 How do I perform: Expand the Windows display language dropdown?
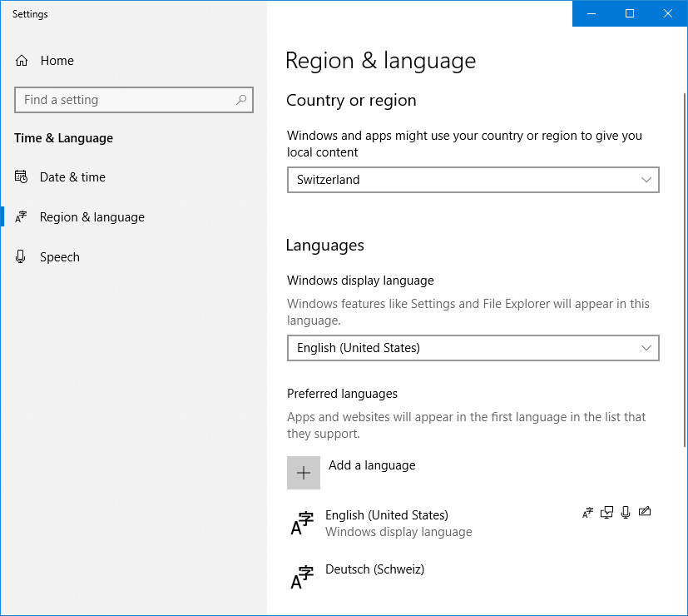point(473,348)
